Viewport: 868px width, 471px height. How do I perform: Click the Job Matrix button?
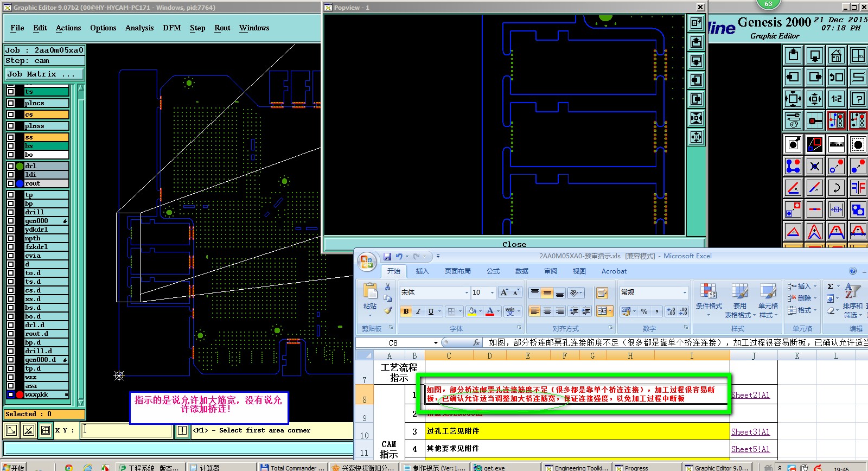tap(44, 74)
